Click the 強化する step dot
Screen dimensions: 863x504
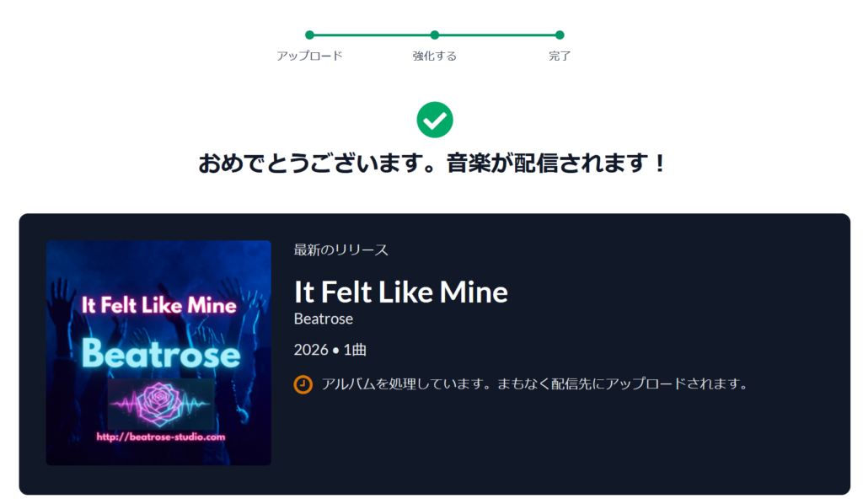click(435, 35)
